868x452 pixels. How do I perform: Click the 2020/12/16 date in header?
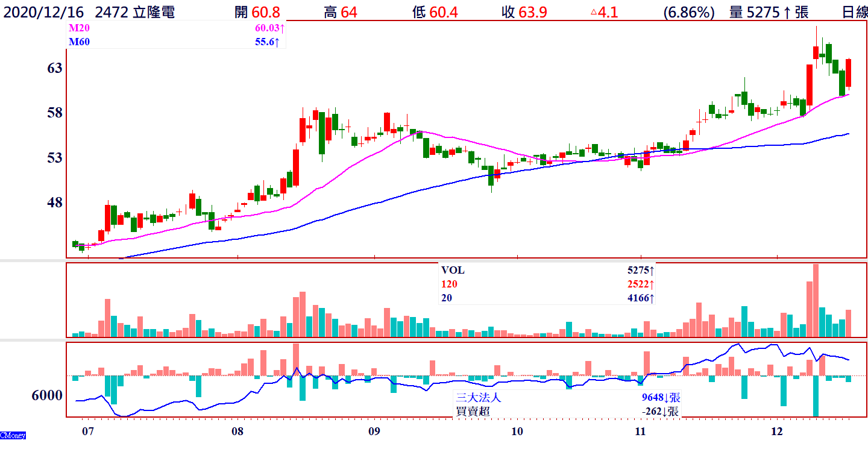pyautogui.click(x=44, y=12)
